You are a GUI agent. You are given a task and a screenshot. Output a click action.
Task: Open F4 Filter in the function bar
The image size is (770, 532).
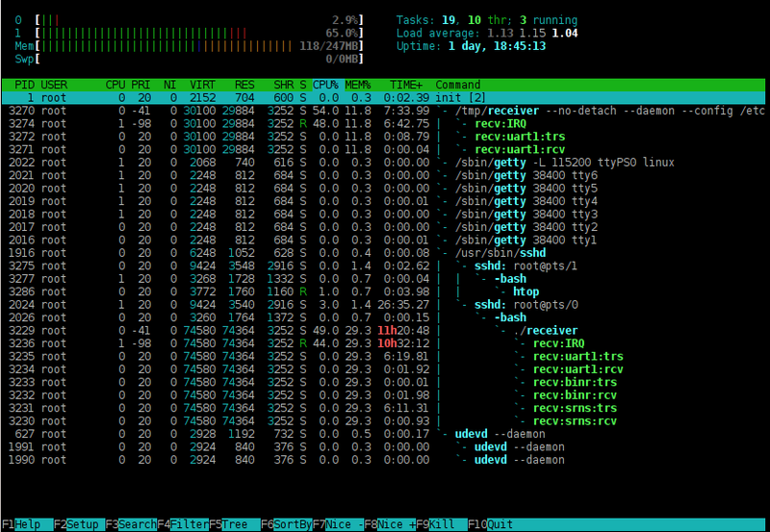[182, 524]
